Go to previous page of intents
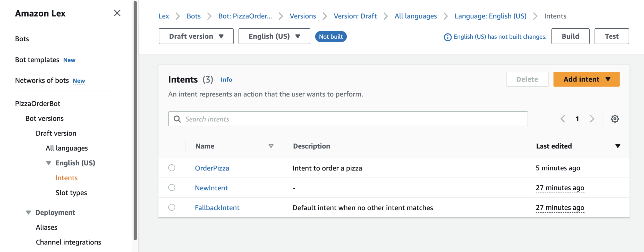The width and height of the screenshot is (644, 252). tap(563, 119)
